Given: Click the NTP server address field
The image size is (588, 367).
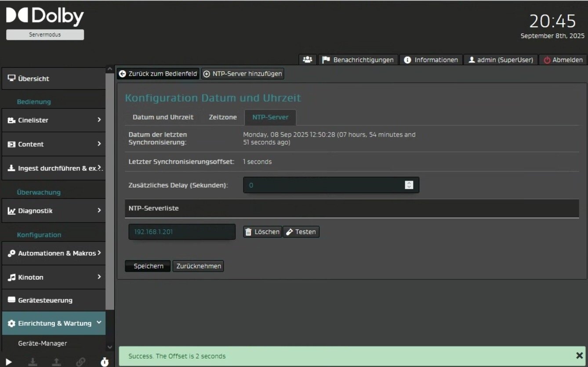Looking at the screenshot, I should pyautogui.click(x=181, y=232).
